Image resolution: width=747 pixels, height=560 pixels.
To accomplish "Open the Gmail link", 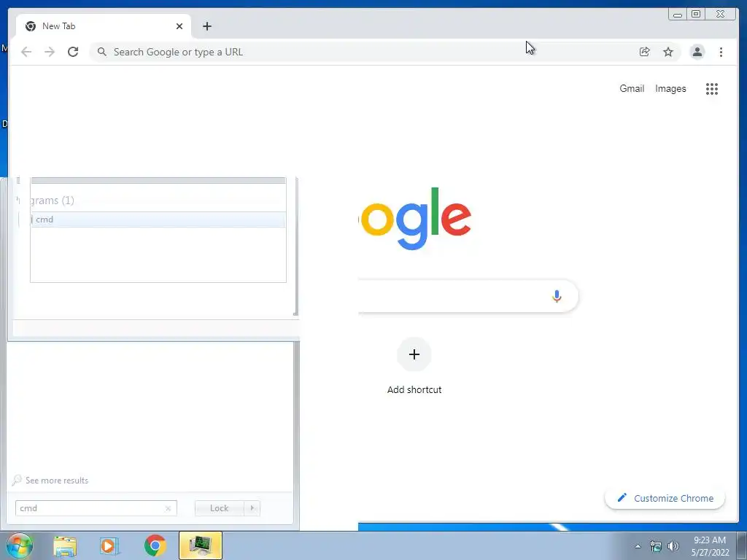I will point(632,88).
